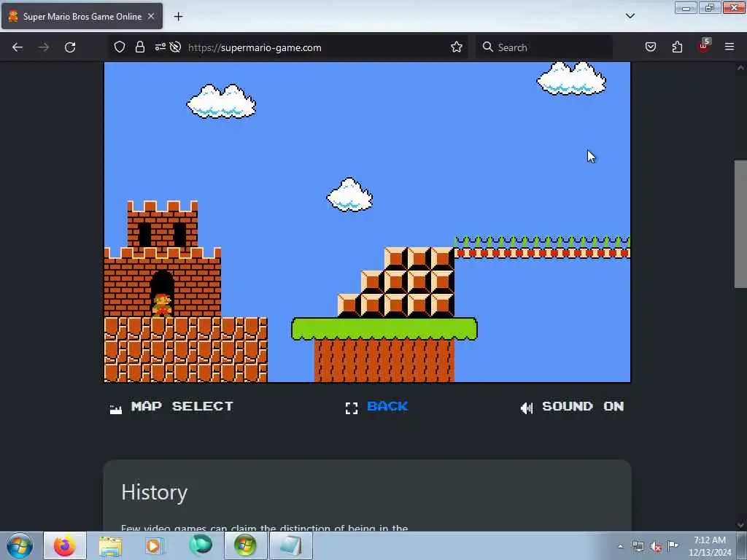Open the tracking protection shield
The height and width of the screenshot is (560, 747).
(x=120, y=47)
